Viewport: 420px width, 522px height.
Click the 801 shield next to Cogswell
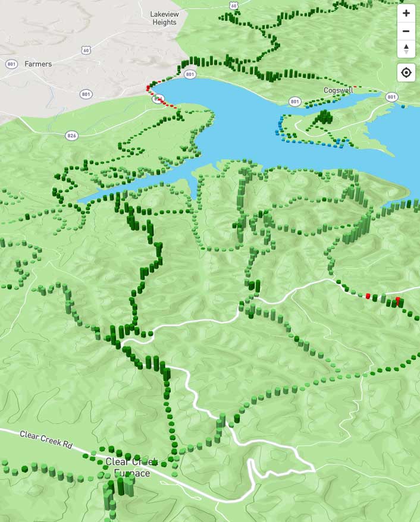(x=294, y=102)
